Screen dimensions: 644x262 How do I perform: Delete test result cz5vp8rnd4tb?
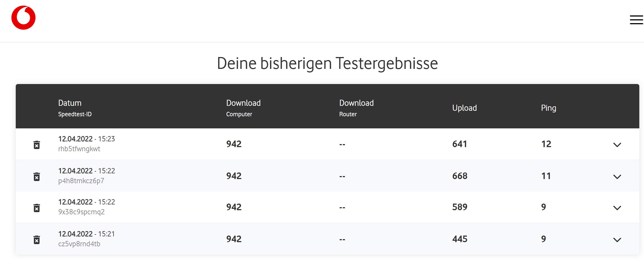coord(37,240)
